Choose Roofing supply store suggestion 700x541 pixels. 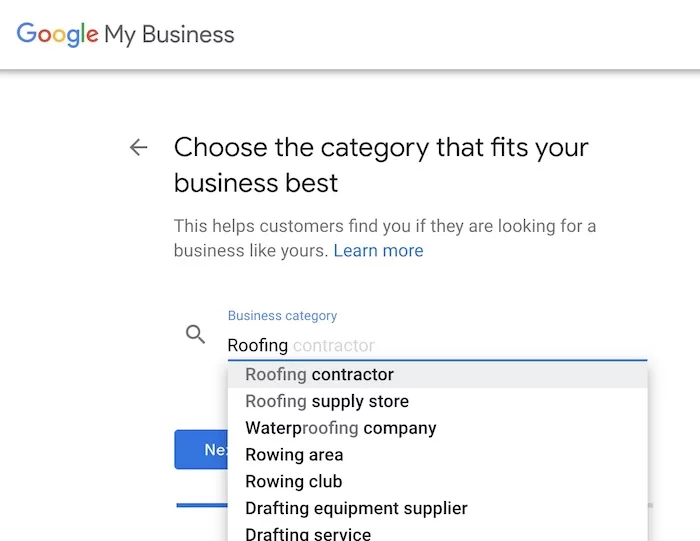[437, 401]
